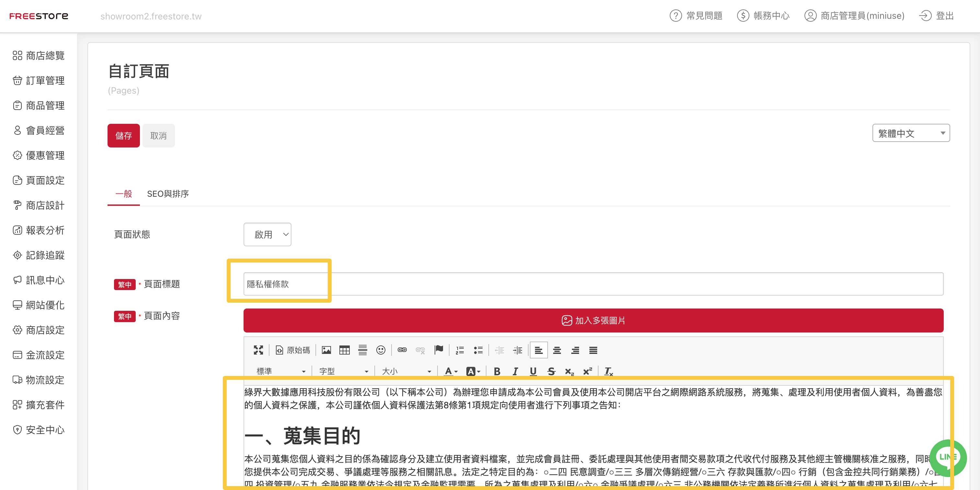The image size is (980, 490).
Task: Add a hyperlink with the link icon
Action: click(x=402, y=350)
